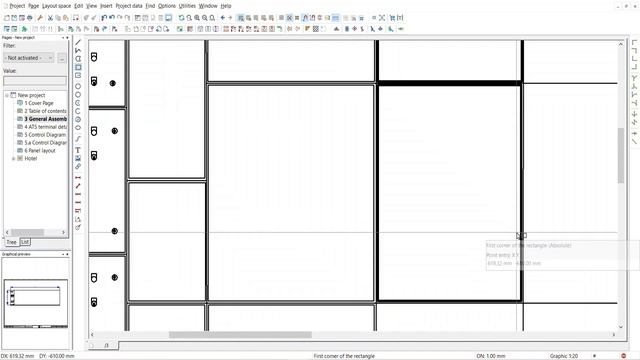Click the shopping cart parts icon
The width and height of the screenshot is (640, 360).
(x=393, y=18)
